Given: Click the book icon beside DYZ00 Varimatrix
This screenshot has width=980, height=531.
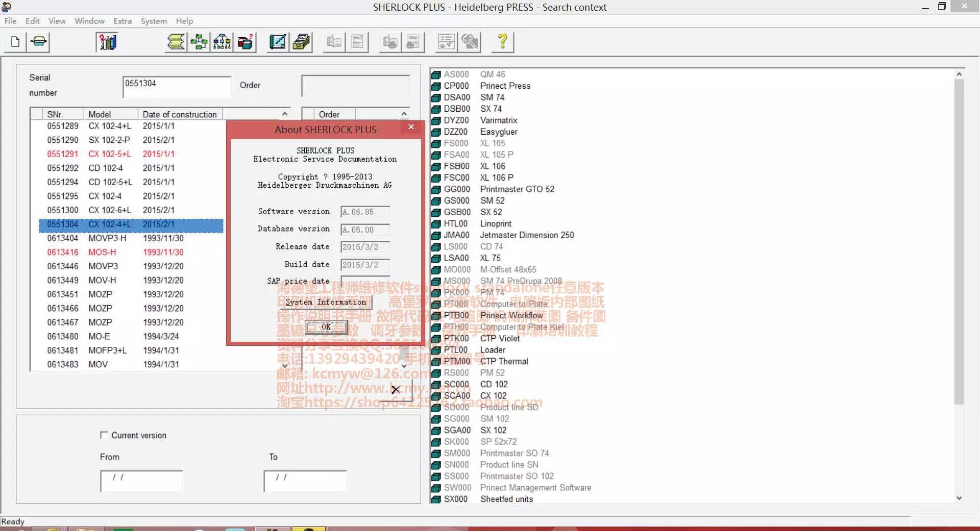Looking at the screenshot, I should (x=436, y=120).
